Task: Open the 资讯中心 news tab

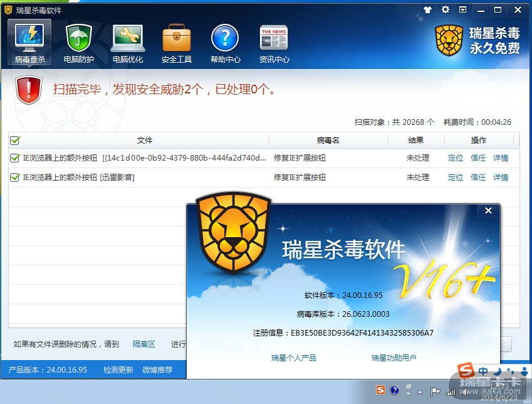Action: pyautogui.click(x=274, y=43)
